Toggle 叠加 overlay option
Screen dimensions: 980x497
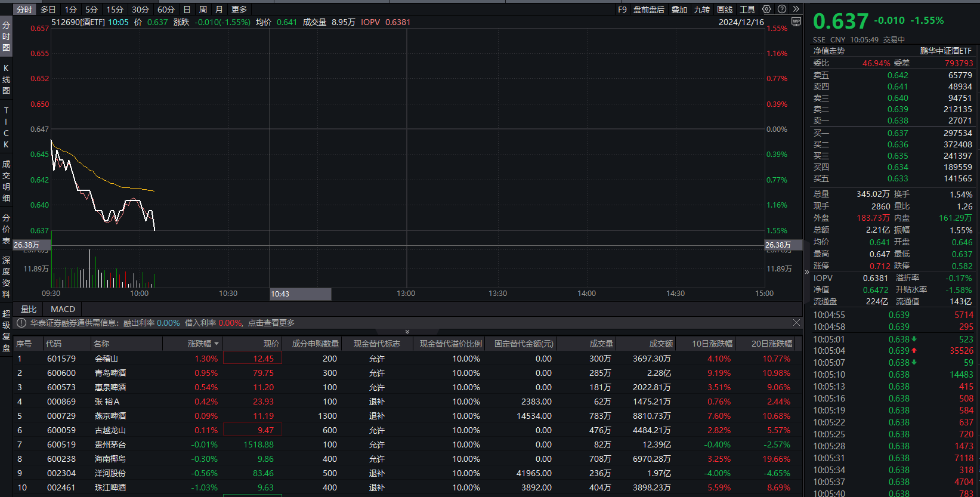(679, 10)
